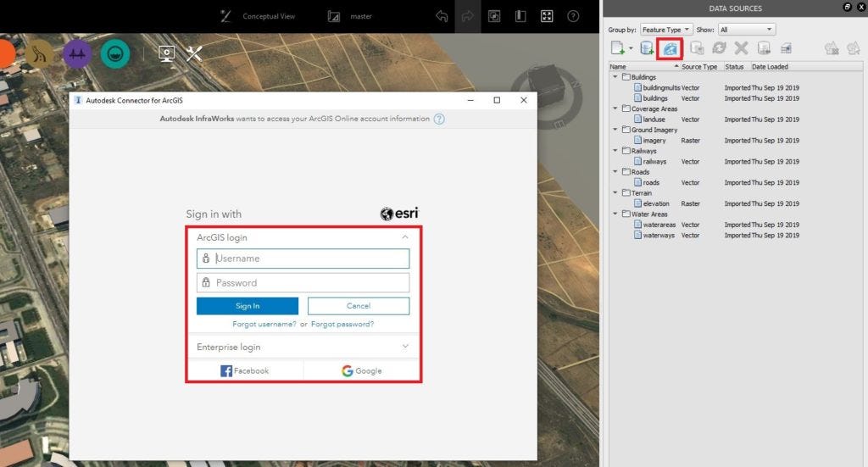This screenshot has width=868, height=467.
Task: Click the add file data source icon
Action: click(617, 48)
